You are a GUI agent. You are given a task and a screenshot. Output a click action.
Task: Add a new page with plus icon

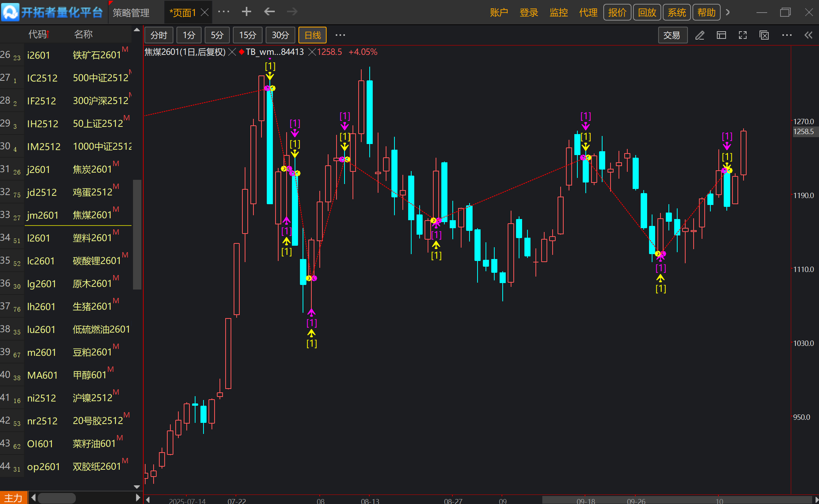[246, 12]
